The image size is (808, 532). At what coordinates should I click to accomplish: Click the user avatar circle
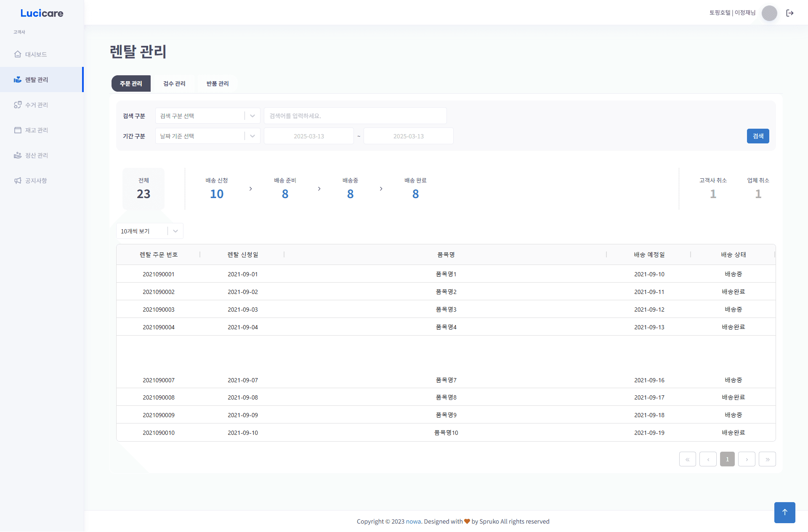coord(769,13)
